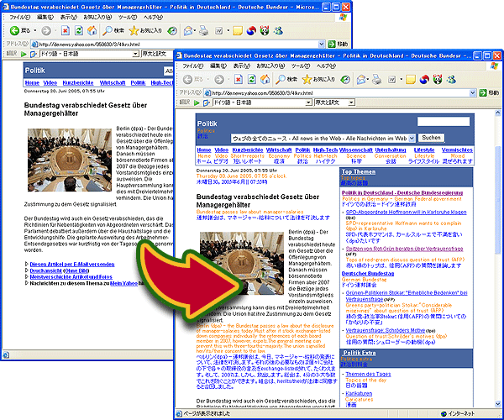The image size is (504, 420).
Task: Click panda icon in background window toolbar
Action: click(x=265, y=30)
